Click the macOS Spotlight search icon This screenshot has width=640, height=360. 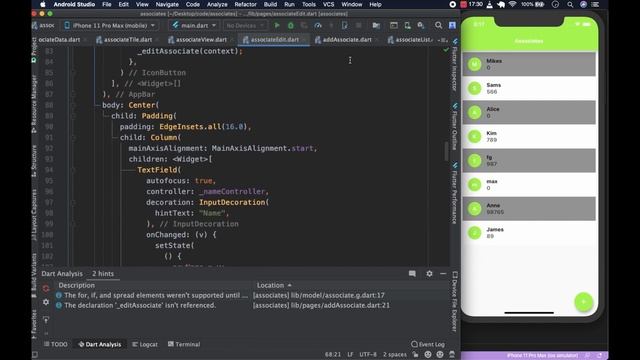[x=570, y=4]
